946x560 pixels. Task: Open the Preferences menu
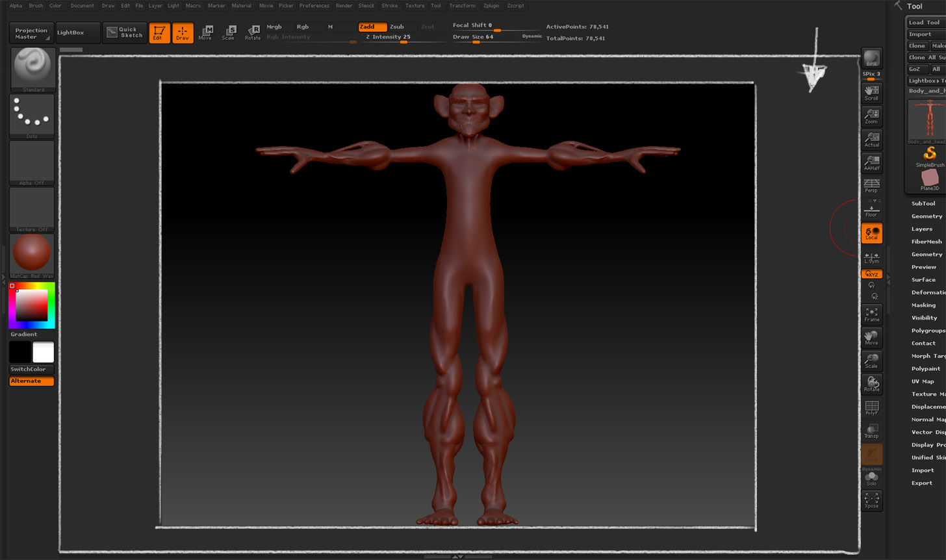coord(314,6)
